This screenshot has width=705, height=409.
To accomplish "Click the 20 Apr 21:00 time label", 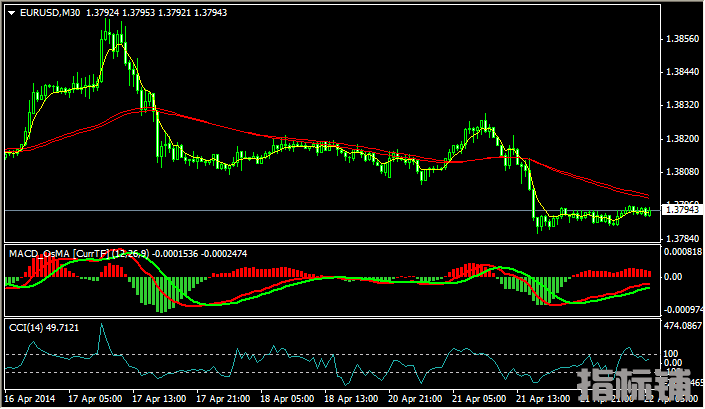I will [x=414, y=399].
